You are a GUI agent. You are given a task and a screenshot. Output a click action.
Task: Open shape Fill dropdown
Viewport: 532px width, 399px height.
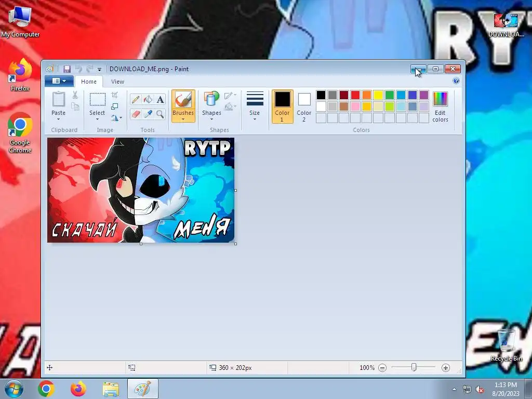tap(230, 107)
